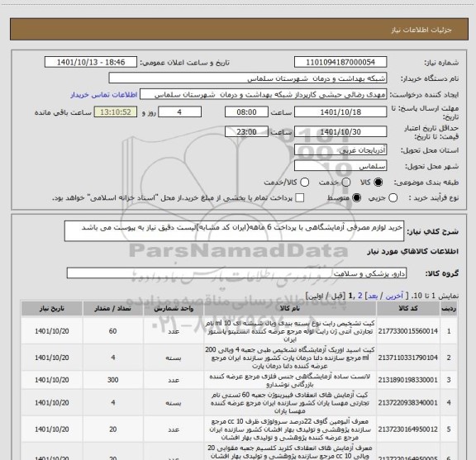The width and height of the screenshot is (476, 460).
Task: Choose the متوسط purchase type radio
Action: 356,198
